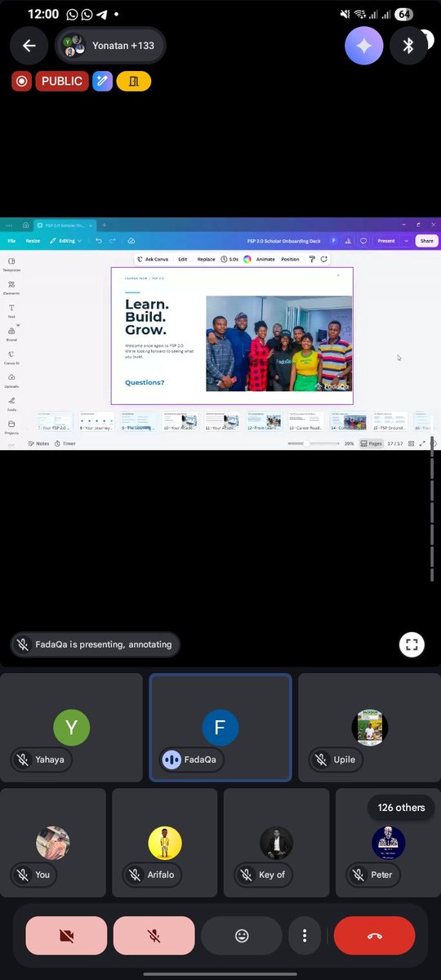Toggle the camera button in call controls
Image resolution: width=441 pixels, height=980 pixels.
click(x=66, y=936)
